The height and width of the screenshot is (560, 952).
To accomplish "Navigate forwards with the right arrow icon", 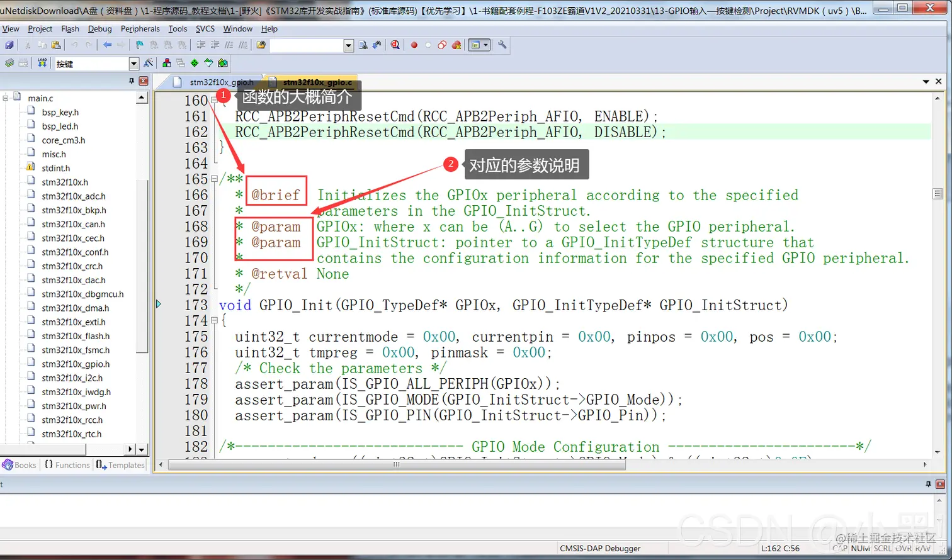I will pos(121,45).
